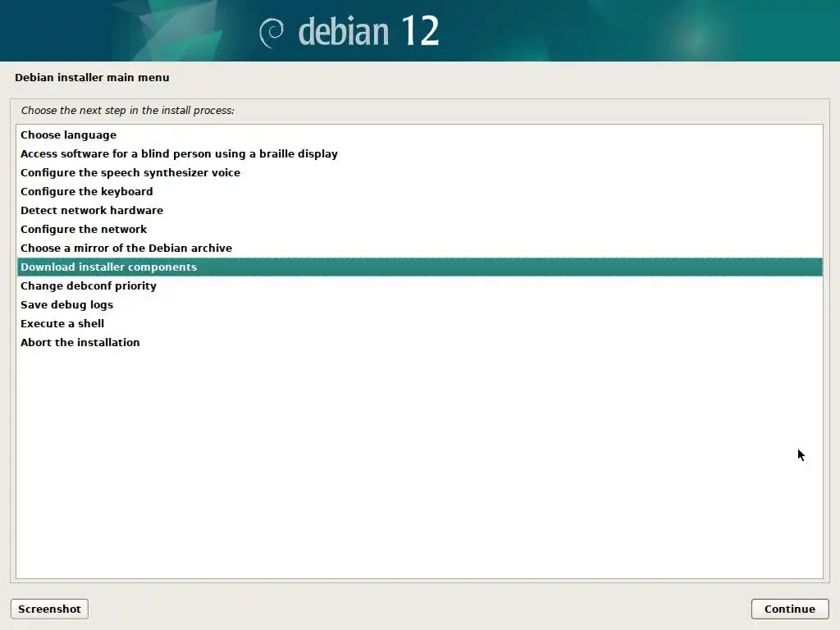Select 'Execute a shell' option
The image size is (840, 630).
point(419,323)
